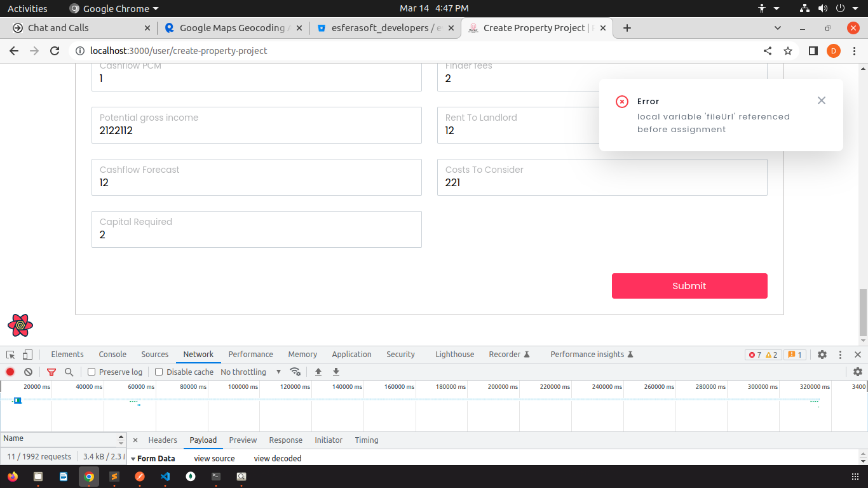This screenshot has width=868, height=488.
Task: Collapse the Form Data section
Action: tap(133, 459)
